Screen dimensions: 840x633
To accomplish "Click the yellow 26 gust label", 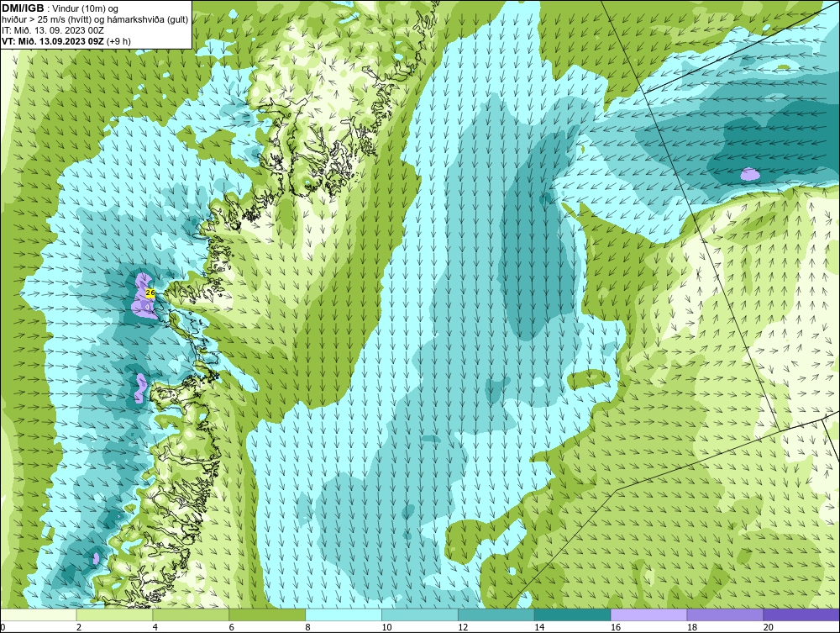I will point(150,293).
